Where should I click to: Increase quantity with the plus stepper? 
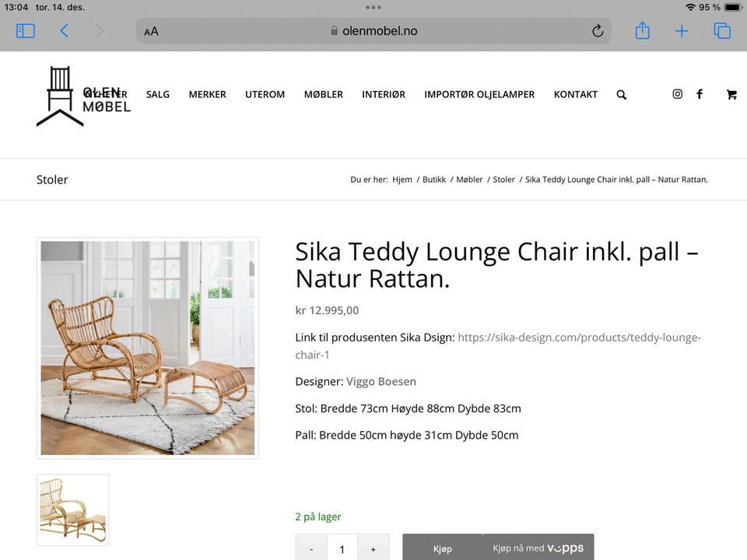coord(373,548)
